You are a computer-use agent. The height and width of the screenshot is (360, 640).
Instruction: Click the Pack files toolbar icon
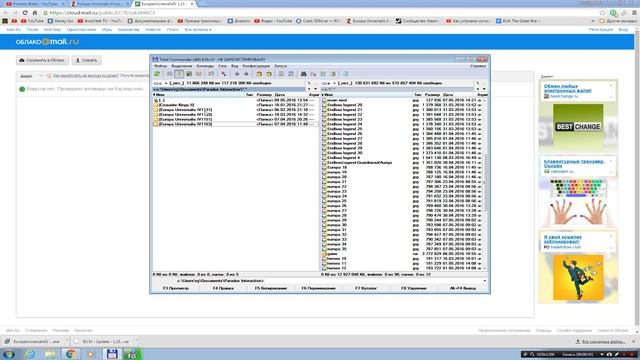click(x=259, y=74)
